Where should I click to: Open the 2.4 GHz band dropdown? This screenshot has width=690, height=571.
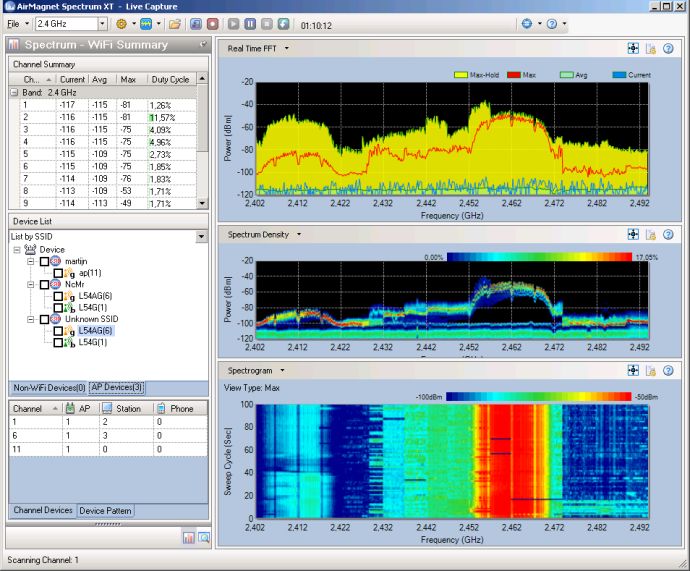pyautogui.click(x=102, y=24)
